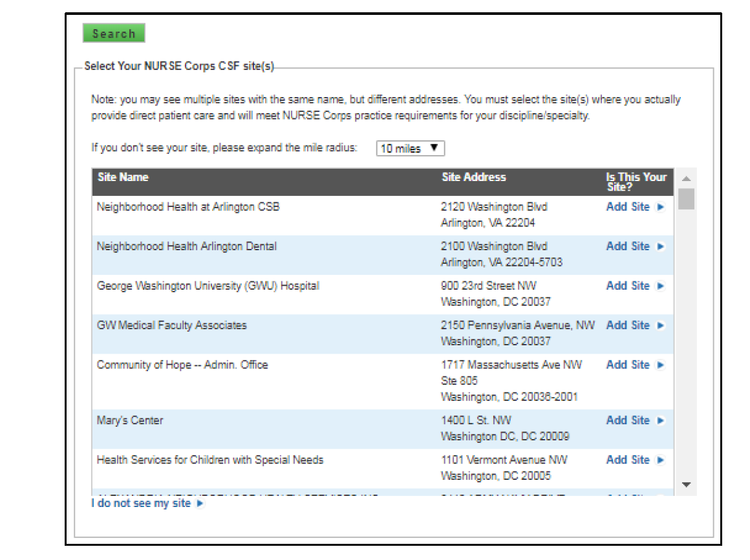Click the green Search button
The width and height of the screenshot is (750, 560).
coord(114,34)
